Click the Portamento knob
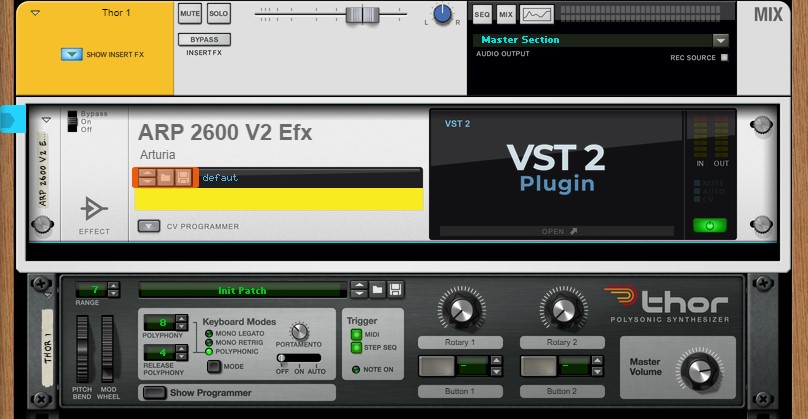 (299, 331)
